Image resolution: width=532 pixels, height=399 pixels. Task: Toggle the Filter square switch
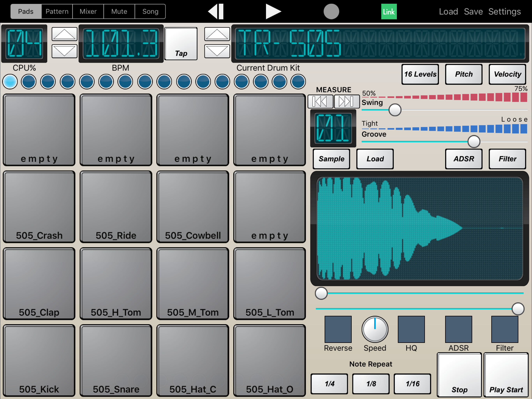point(504,329)
